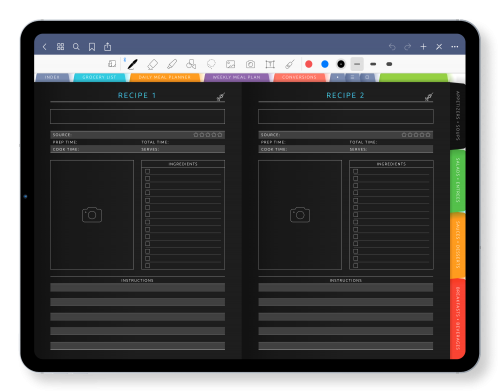Click the first Instructions line of Recipe 1
The height and width of the screenshot is (392, 500).
[137, 287]
